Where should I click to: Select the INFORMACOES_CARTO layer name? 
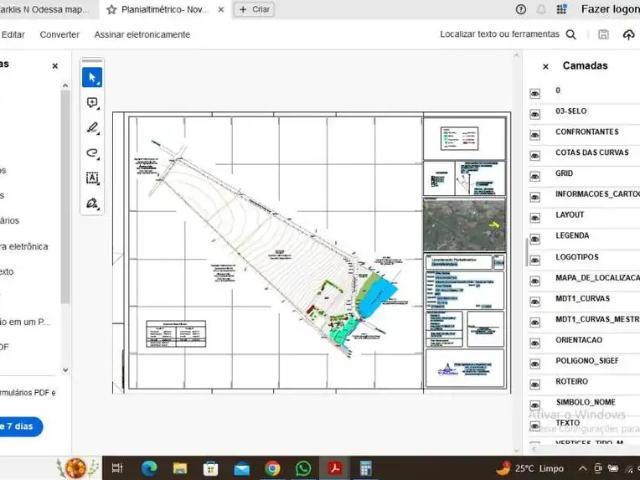[x=598, y=194]
